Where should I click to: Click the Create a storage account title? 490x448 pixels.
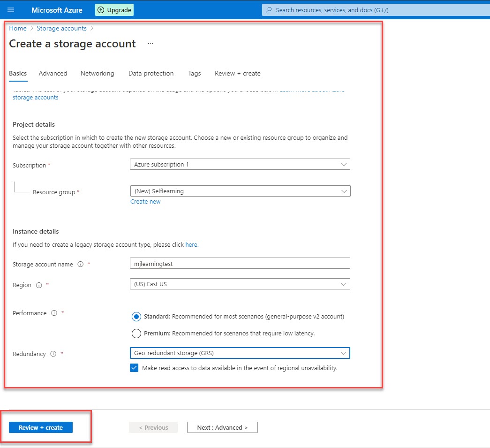72,44
